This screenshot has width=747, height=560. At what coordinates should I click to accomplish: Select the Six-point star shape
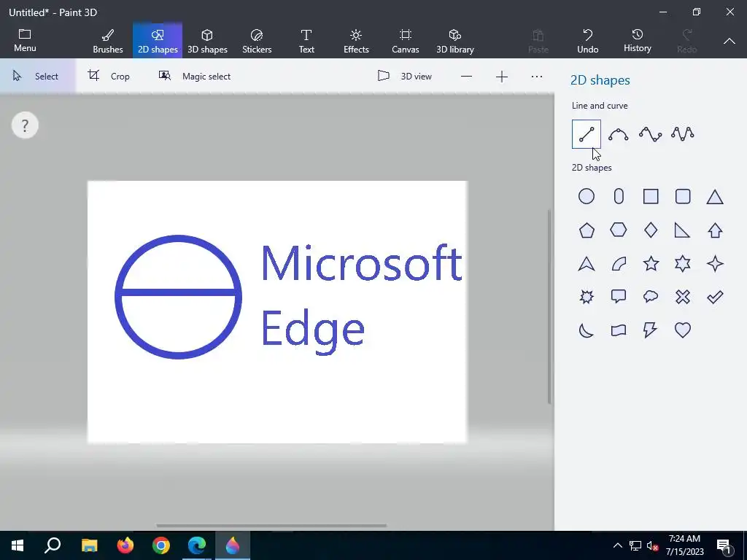[x=683, y=263]
